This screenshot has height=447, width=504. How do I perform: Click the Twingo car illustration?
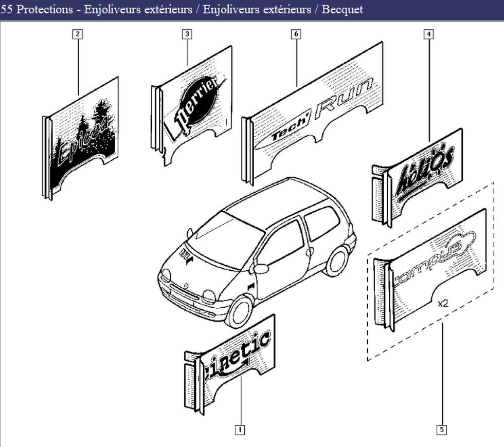(x=257, y=253)
